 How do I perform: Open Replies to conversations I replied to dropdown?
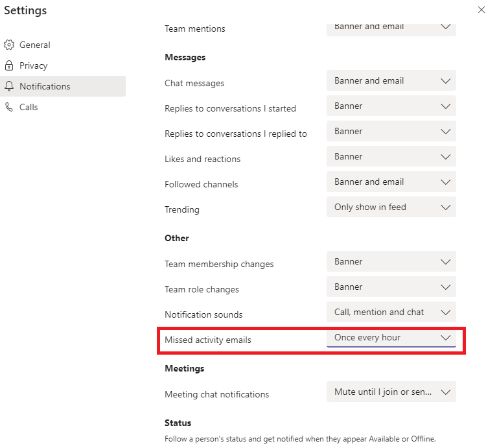[391, 132]
